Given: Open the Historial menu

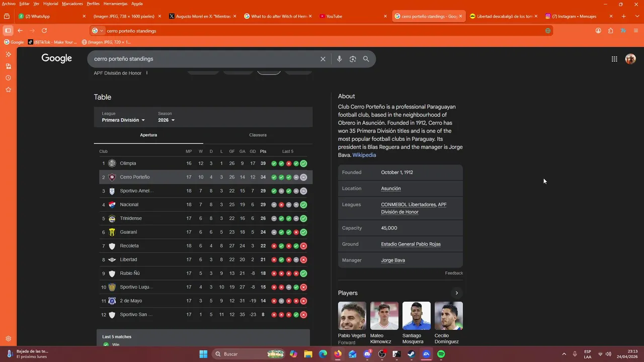Looking at the screenshot, I should (x=50, y=4).
